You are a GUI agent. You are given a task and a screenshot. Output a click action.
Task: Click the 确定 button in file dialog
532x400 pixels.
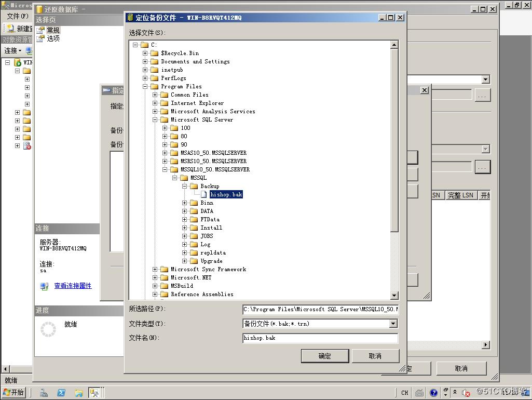point(324,356)
